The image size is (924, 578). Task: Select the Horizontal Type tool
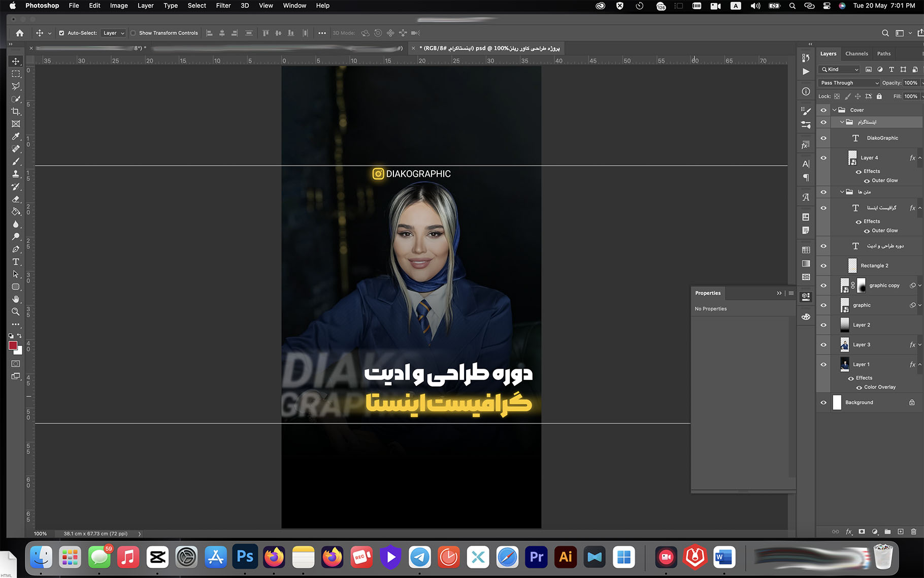pyautogui.click(x=16, y=262)
